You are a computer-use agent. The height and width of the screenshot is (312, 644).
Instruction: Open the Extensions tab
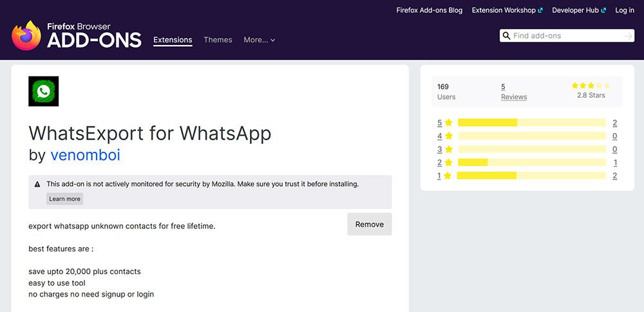coord(173,40)
